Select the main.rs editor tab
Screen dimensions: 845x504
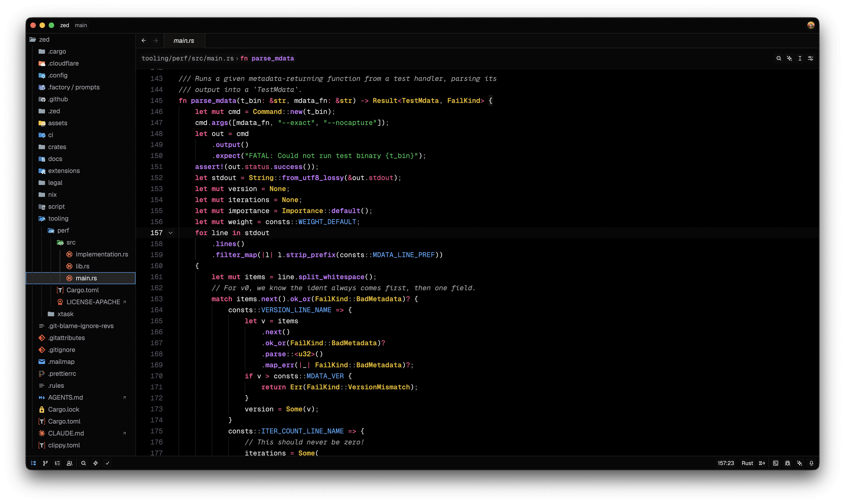(184, 40)
